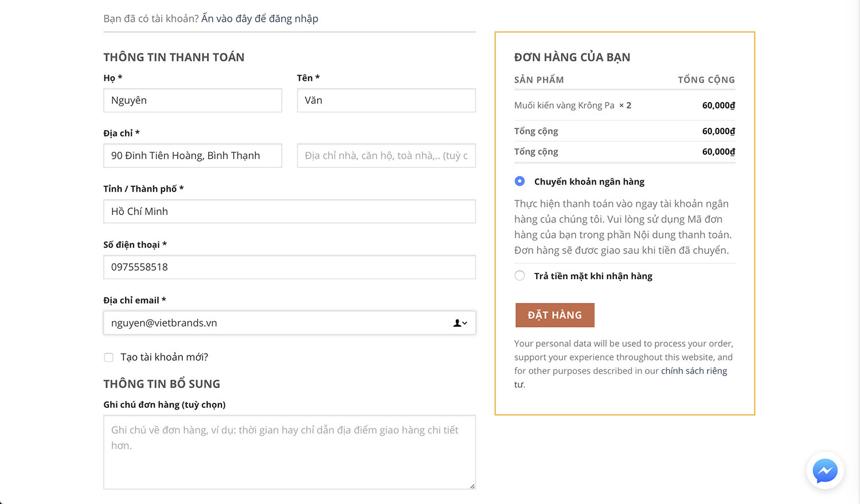Click the 'Muối kiến vàng Krông Pa' product name

564,106
